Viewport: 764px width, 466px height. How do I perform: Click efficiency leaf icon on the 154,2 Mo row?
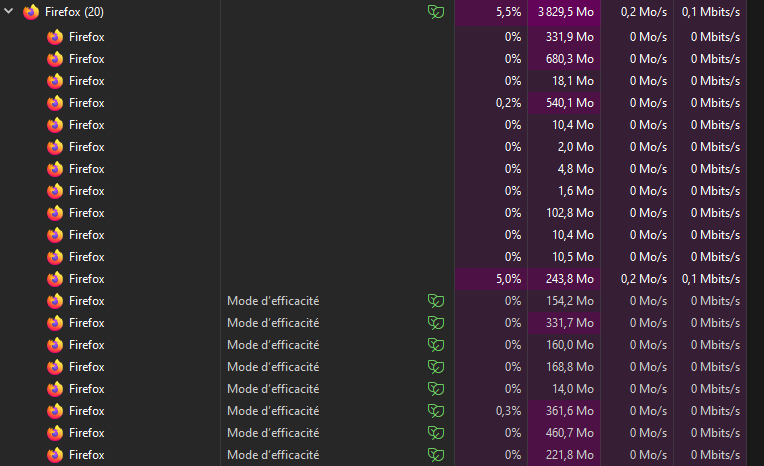(436, 301)
